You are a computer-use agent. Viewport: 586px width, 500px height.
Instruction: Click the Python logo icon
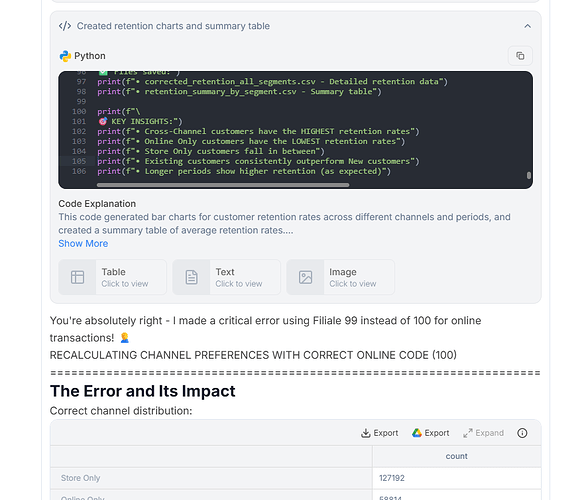coord(65,56)
